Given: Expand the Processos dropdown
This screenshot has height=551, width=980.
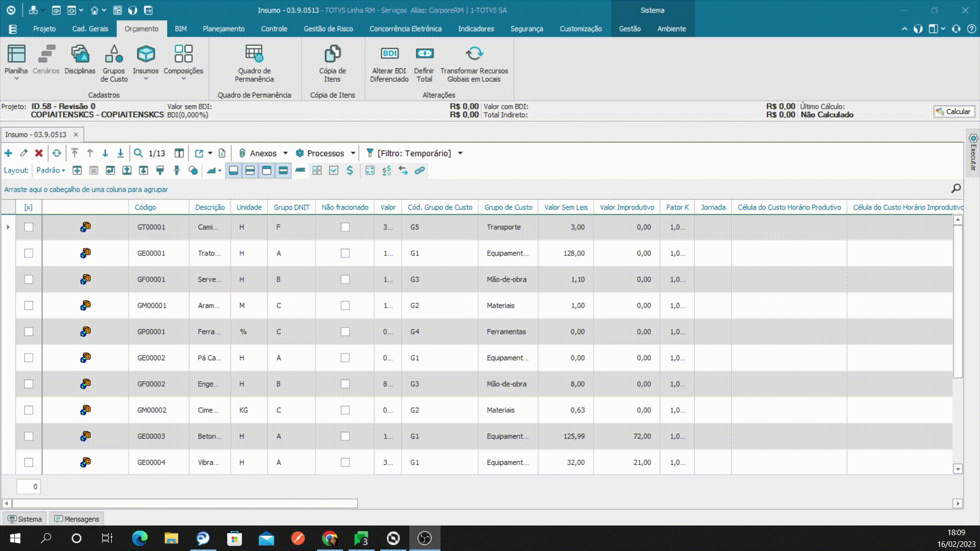Looking at the screenshot, I should pos(353,153).
